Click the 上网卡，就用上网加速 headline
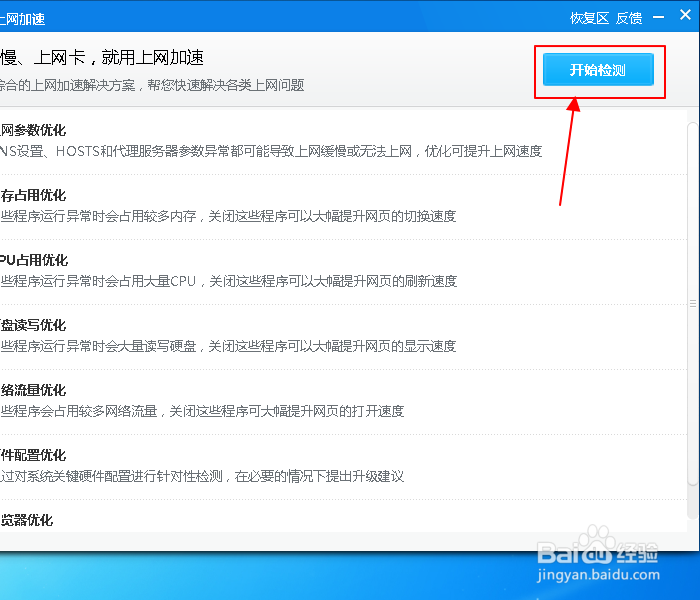 click(102, 58)
